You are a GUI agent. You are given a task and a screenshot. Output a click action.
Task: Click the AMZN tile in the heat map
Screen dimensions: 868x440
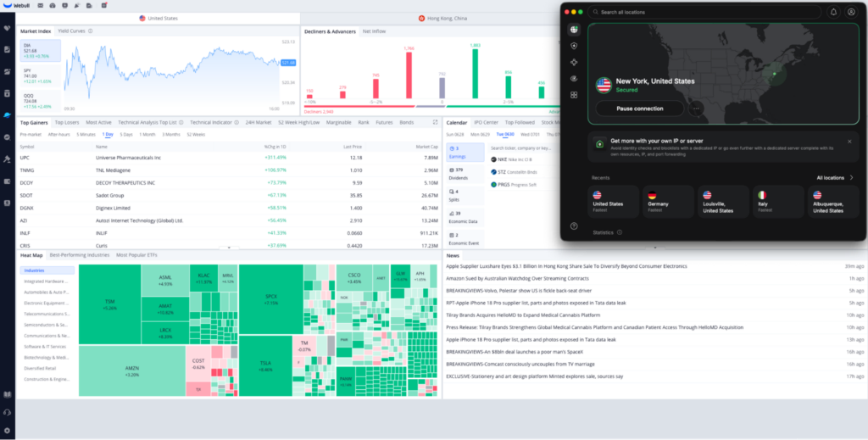tap(131, 370)
